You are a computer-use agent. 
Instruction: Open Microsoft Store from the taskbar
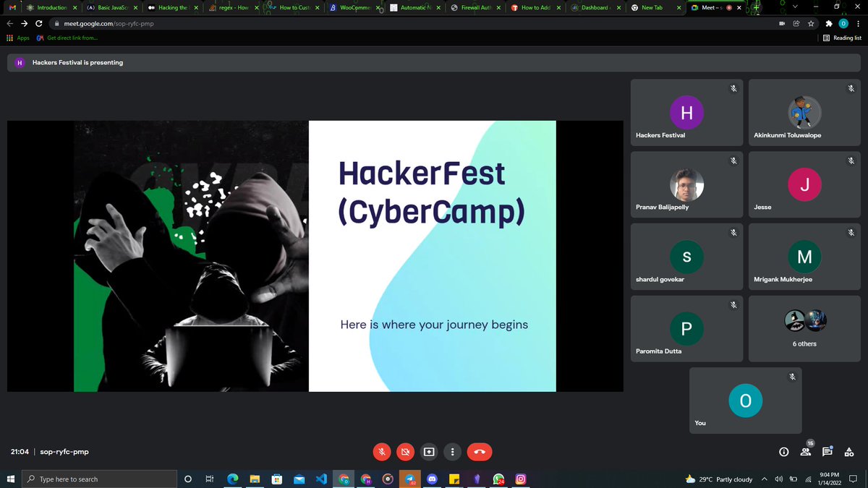[276, 479]
